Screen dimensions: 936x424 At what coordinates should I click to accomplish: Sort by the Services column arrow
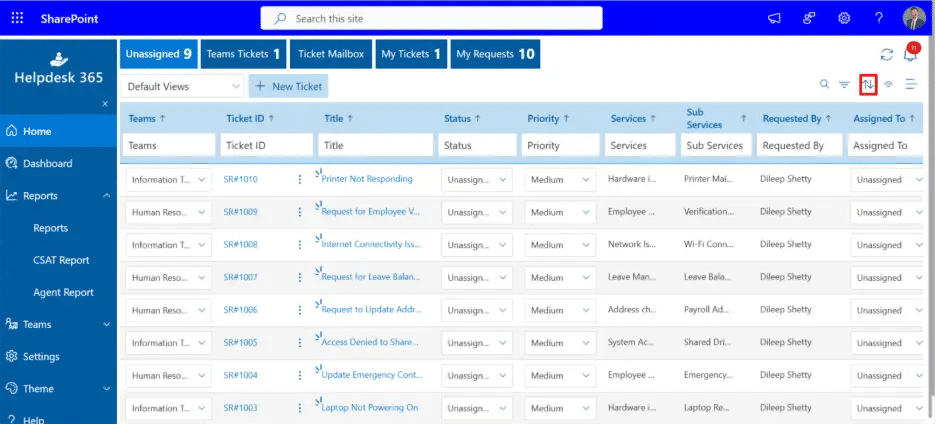[652, 119]
